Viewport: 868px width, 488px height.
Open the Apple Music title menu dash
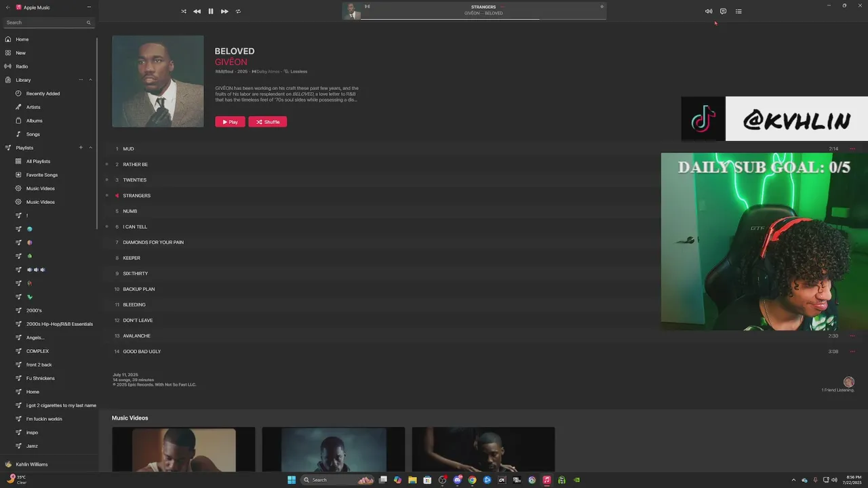(89, 7)
